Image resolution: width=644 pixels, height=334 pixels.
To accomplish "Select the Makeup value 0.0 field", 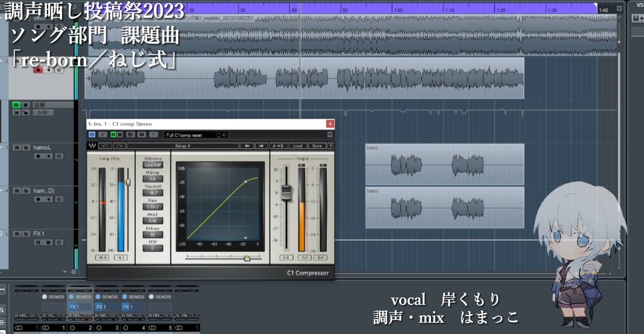I will pyautogui.click(x=153, y=179).
